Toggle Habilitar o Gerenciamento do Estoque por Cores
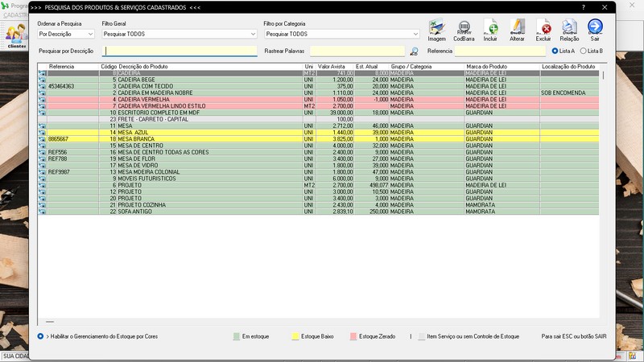This screenshot has height=362, width=644. [40, 336]
